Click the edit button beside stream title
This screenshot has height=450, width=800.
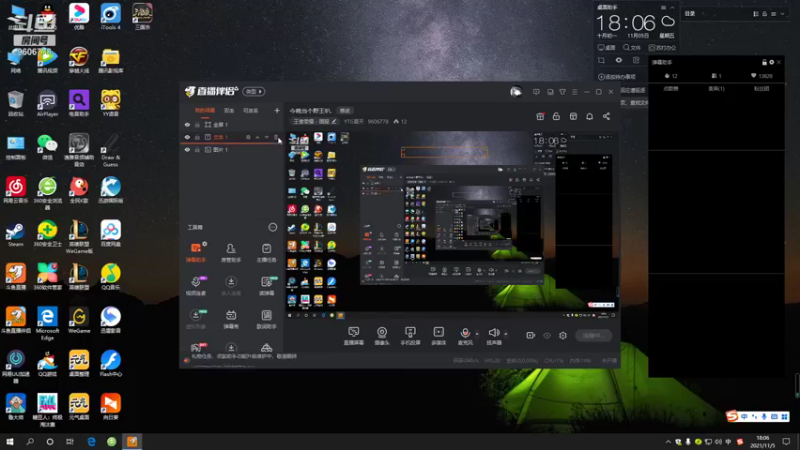click(345, 111)
